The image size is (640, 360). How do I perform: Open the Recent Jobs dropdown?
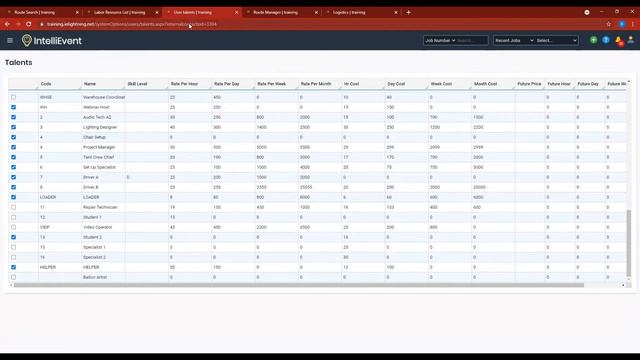coord(514,40)
